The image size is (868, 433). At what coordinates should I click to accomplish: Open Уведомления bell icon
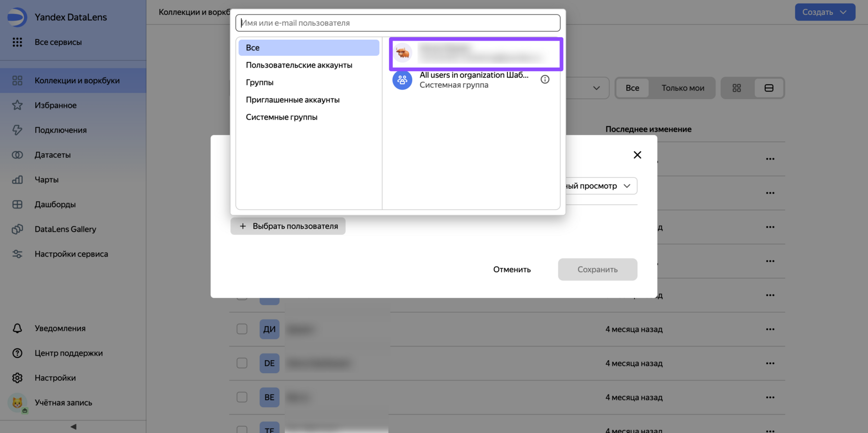(x=17, y=328)
